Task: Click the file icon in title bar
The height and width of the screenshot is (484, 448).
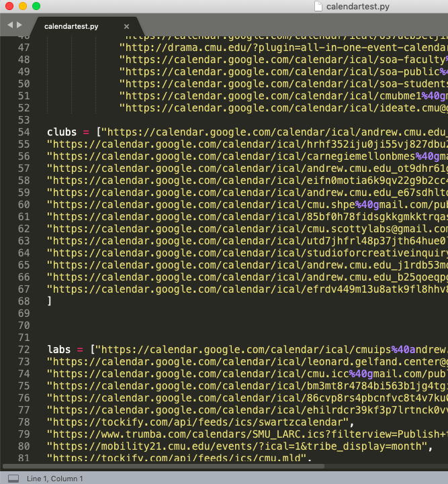Action: [x=318, y=6]
